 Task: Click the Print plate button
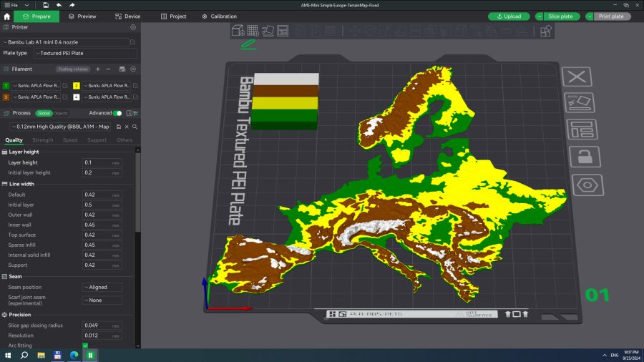coord(611,16)
